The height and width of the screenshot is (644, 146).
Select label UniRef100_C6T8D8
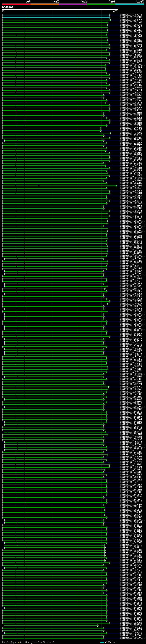(131, 186)
